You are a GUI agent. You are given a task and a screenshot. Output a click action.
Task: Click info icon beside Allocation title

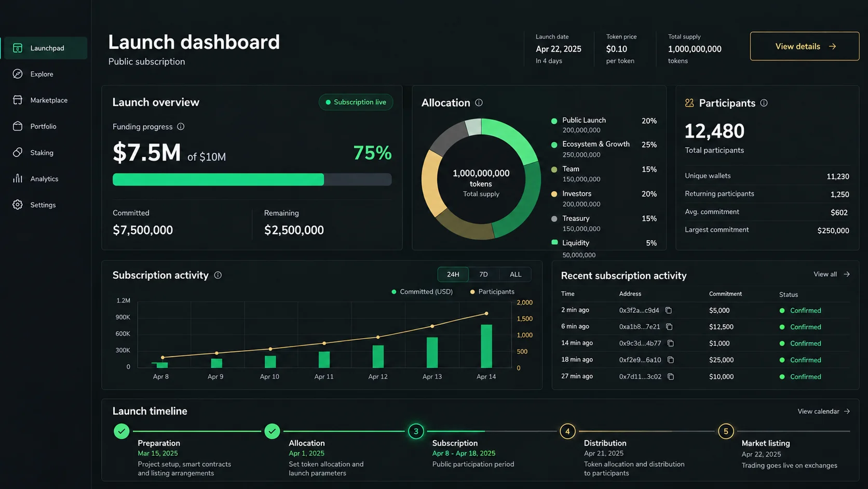(479, 103)
